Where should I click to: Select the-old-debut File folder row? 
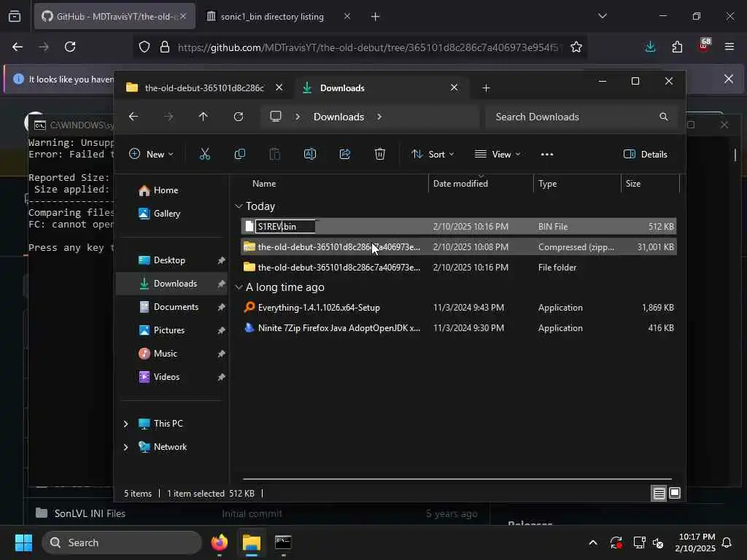(458, 267)
